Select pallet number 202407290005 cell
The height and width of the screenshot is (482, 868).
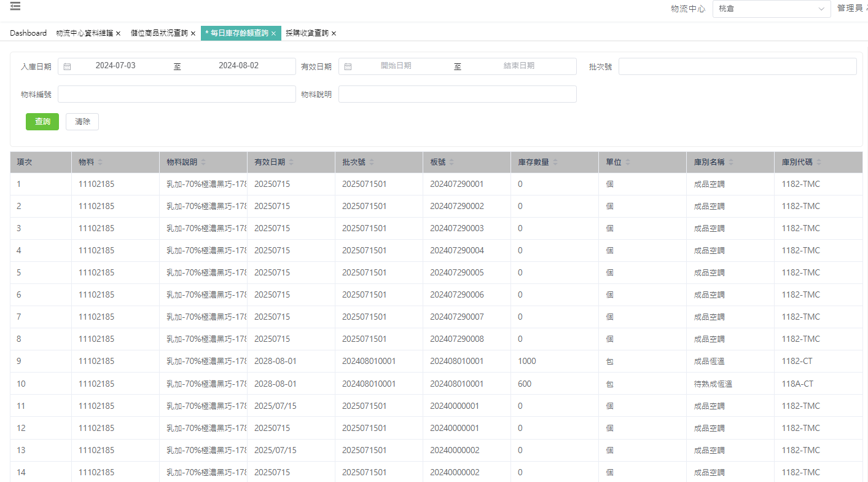(466, 272)
